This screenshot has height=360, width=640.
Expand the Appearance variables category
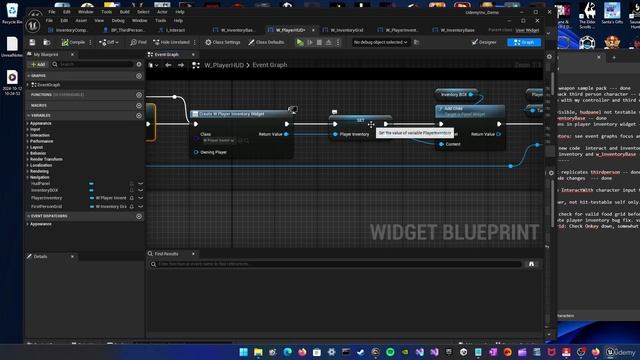click(28, 123)
